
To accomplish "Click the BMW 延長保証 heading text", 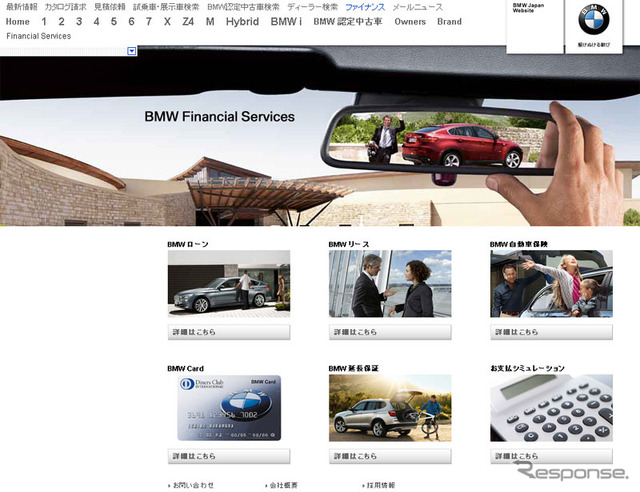I will (x=353, y=368).
